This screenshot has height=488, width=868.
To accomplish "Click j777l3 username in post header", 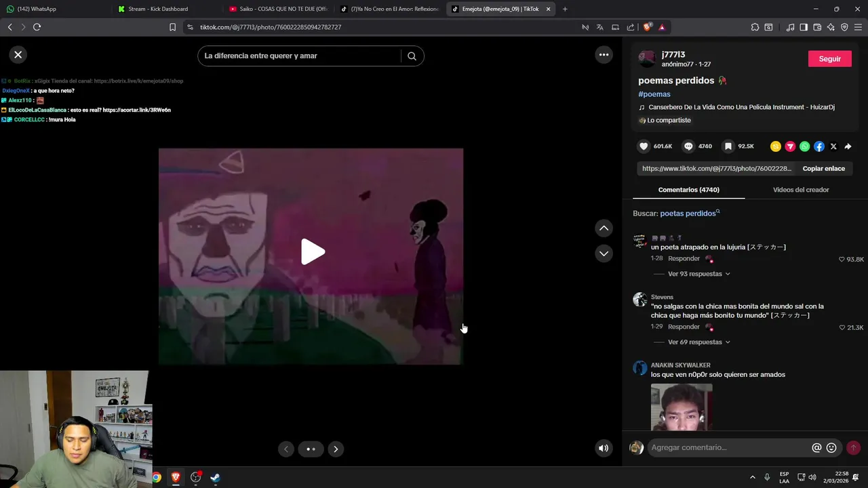I will point(673,55).
